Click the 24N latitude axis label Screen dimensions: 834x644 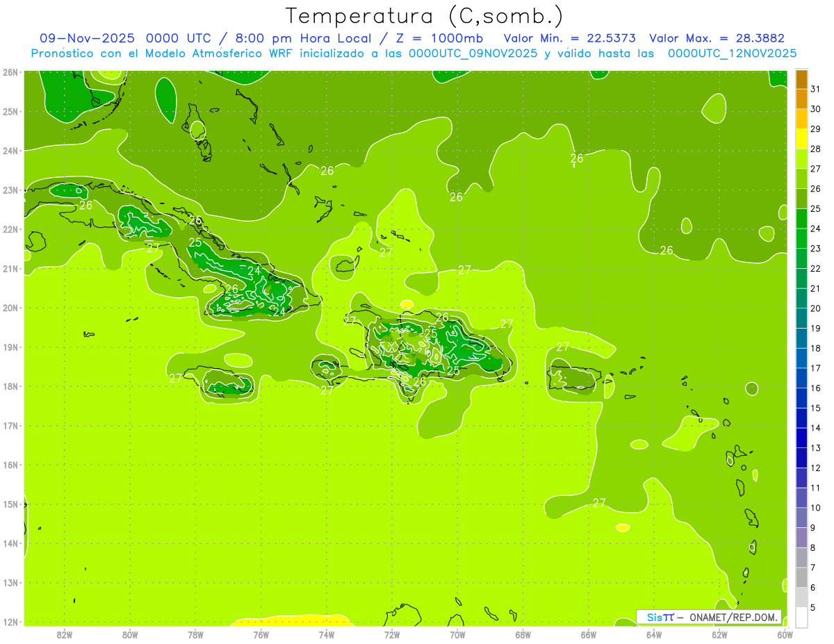pos(10,151)
